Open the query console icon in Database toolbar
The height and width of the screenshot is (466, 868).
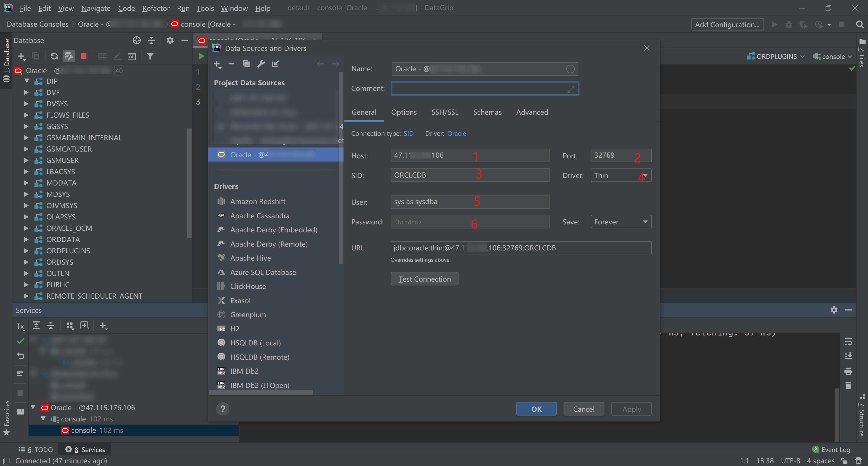[x=132, y=56]
